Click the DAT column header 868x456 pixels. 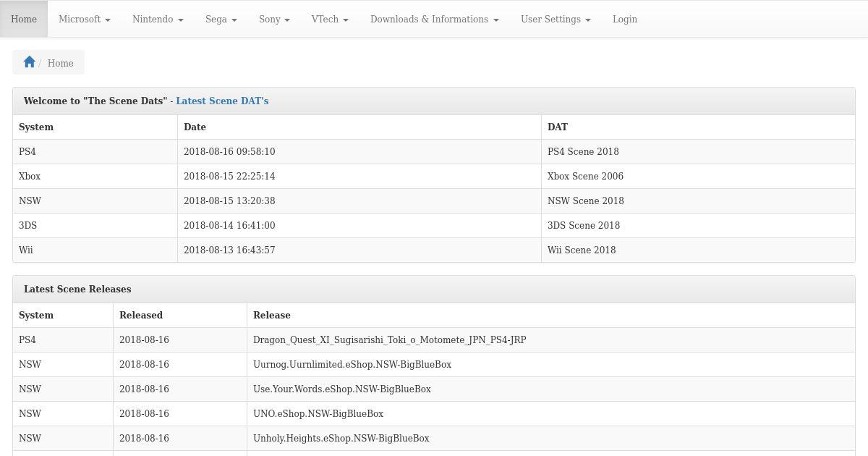pyautogui.click(x=558, y=127)
